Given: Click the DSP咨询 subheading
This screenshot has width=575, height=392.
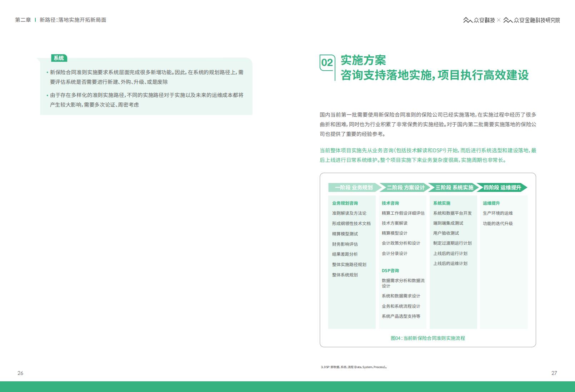Looking at the screenshot, I should point(390,271).
